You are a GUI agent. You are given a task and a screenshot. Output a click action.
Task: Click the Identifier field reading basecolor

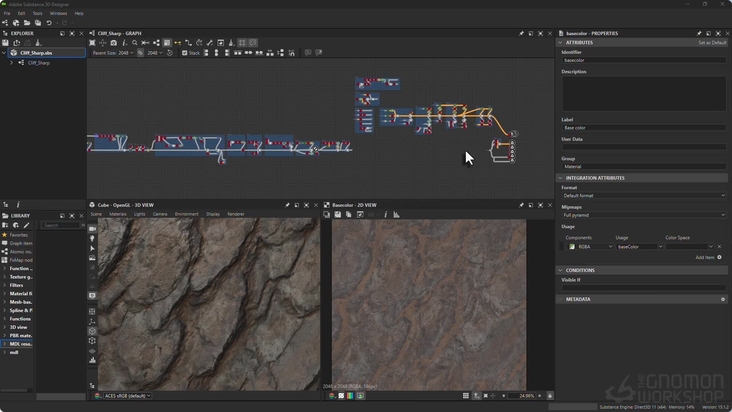point(644,60)
